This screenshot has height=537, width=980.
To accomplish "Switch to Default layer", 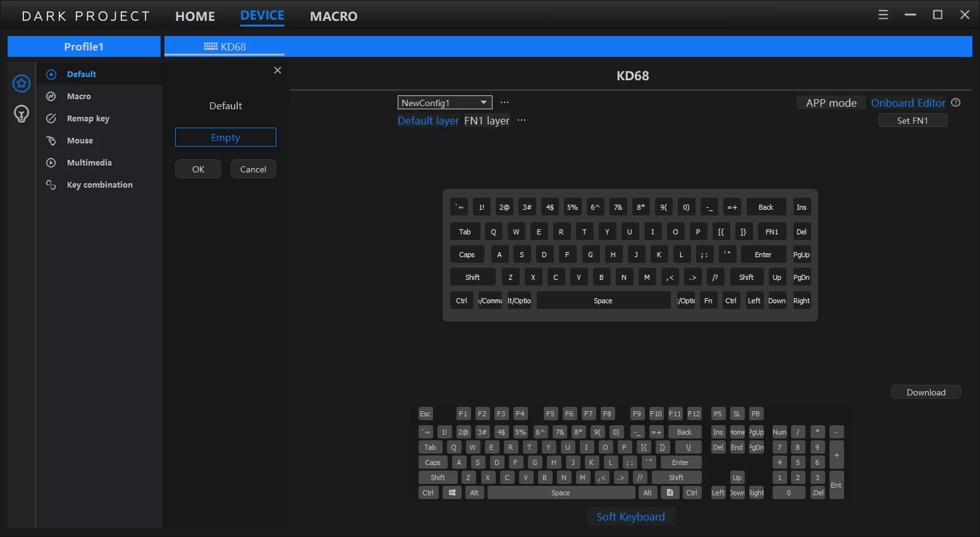I will [x=428, y=121].
